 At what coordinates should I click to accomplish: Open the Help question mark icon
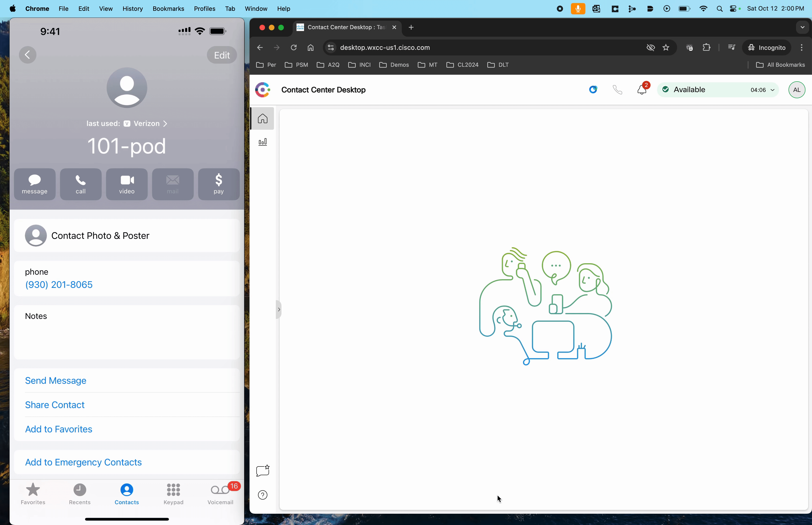262,495
